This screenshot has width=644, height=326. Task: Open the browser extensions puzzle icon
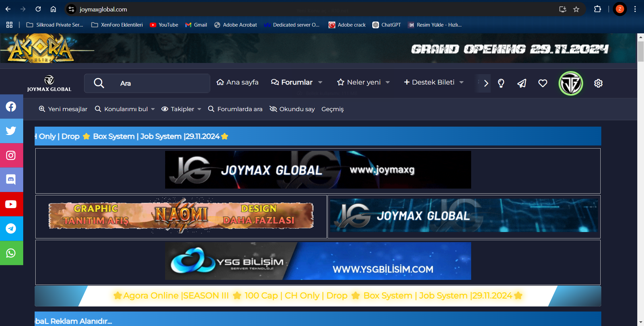pos(598,9)
